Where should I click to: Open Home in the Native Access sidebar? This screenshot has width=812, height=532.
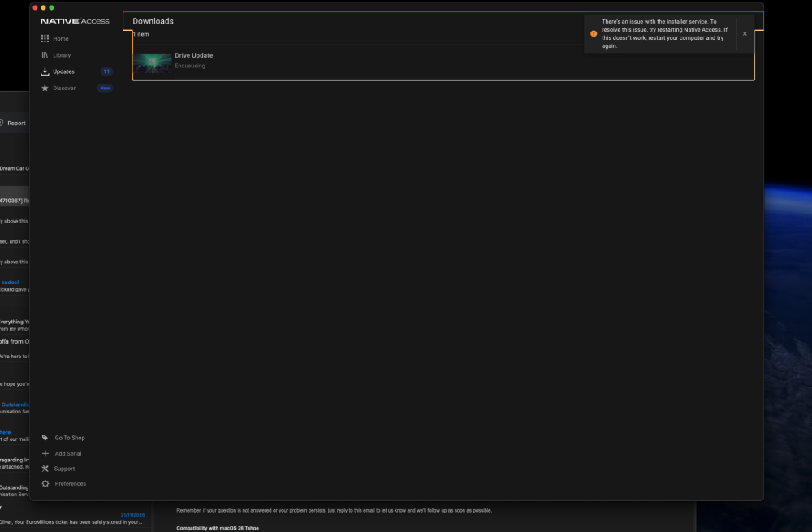click(60, 39)
